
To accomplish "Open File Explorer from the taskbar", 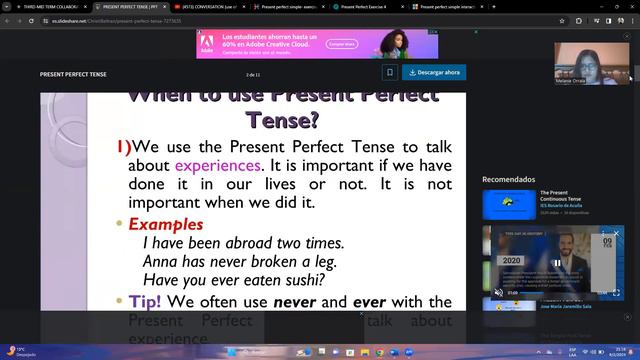I will tap(364, 352).
